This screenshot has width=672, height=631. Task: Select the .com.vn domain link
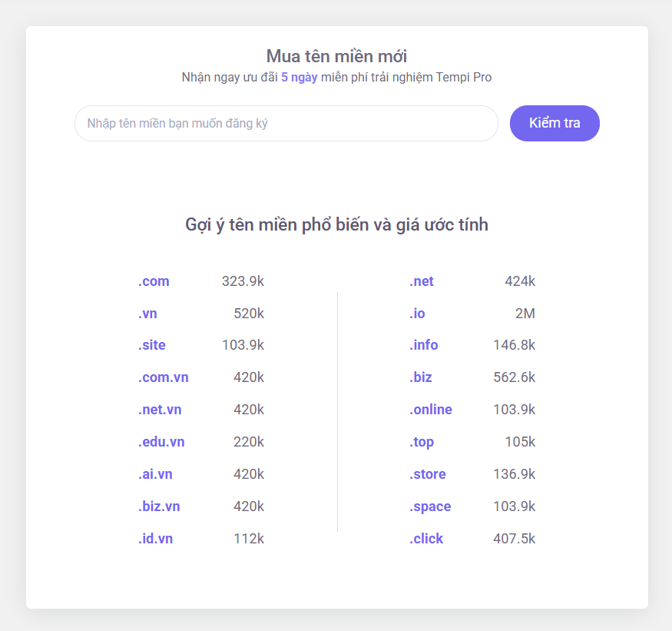(x=164, y=377)
